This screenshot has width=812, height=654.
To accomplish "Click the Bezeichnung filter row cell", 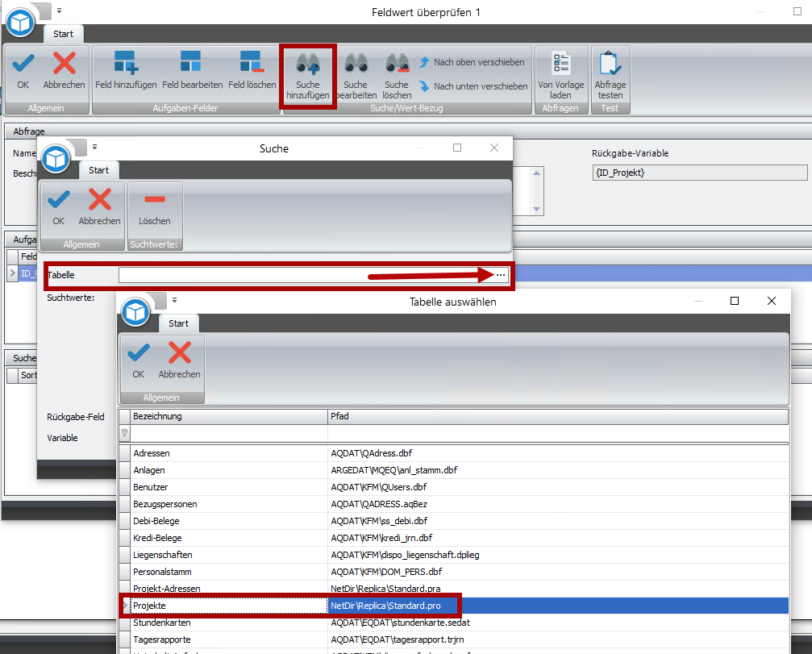I will 228,433.
